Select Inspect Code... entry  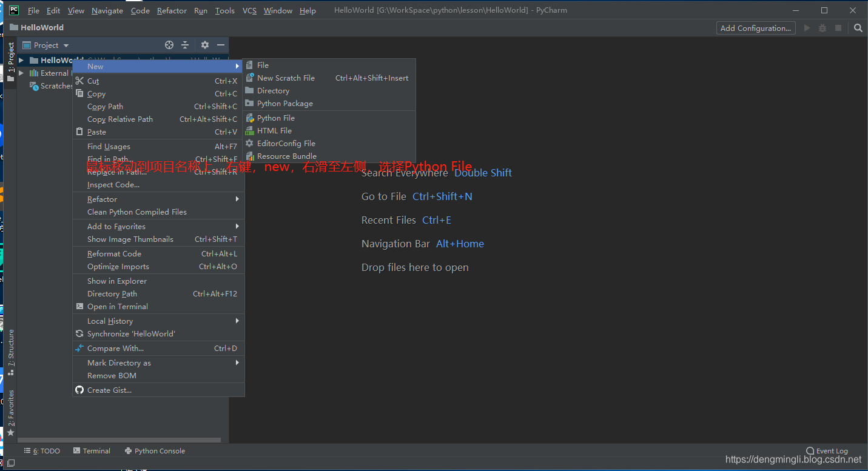coord(158,184)
